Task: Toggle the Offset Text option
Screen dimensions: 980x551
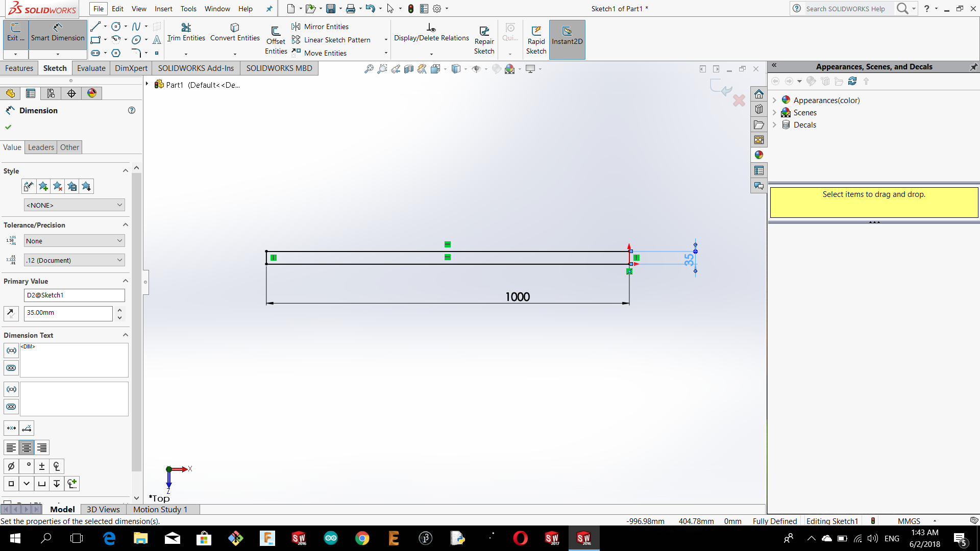Action: coord(27,428)
